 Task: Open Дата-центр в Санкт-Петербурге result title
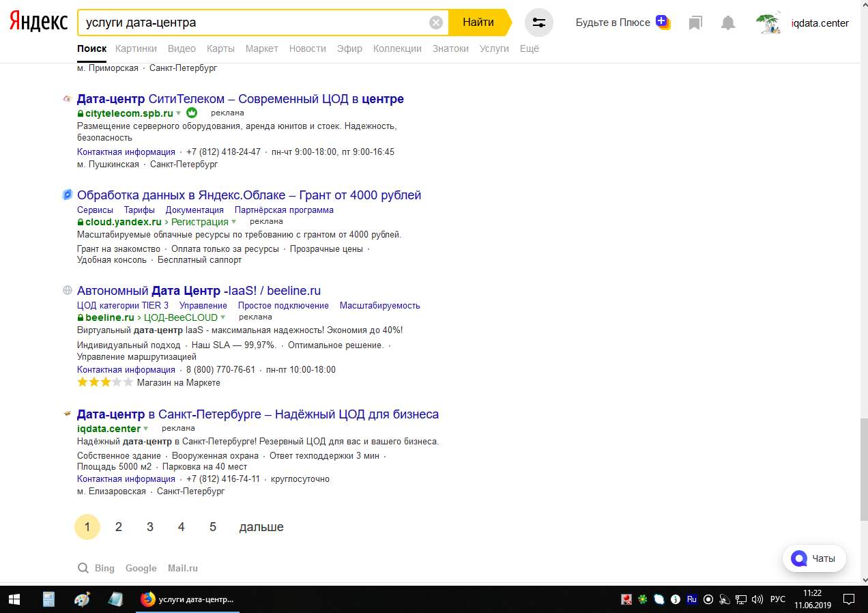click(258, 414)
